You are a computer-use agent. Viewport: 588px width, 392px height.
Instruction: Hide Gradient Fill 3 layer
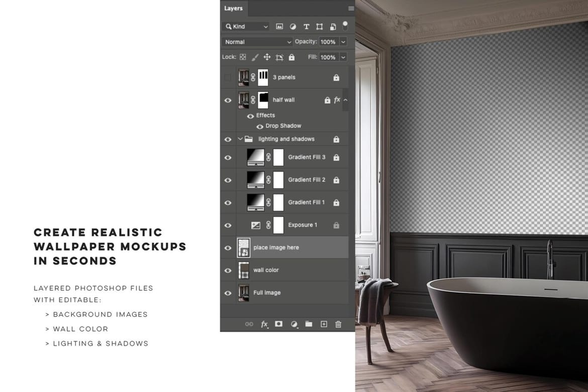pyautogui.click(x=228, y=157)
